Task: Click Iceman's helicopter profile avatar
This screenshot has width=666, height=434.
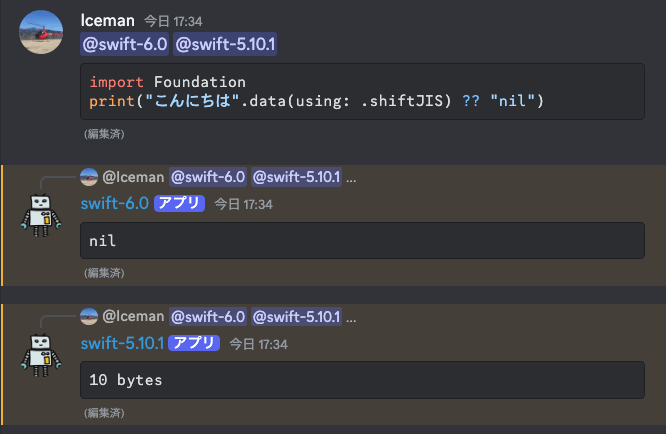Action: [41, 32]
